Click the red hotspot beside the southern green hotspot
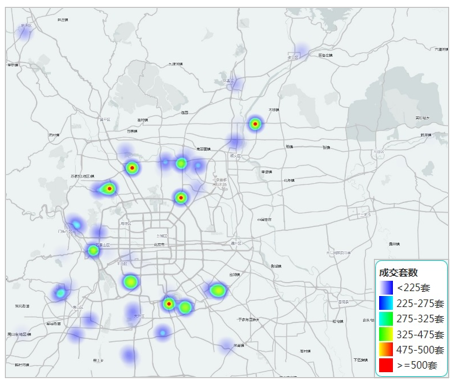The image size is (454, 385). point(169,304)
